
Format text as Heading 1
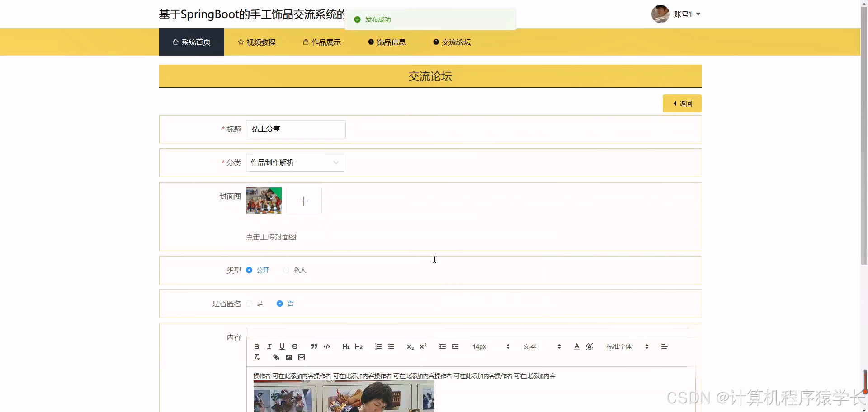[x=346, y=346]
